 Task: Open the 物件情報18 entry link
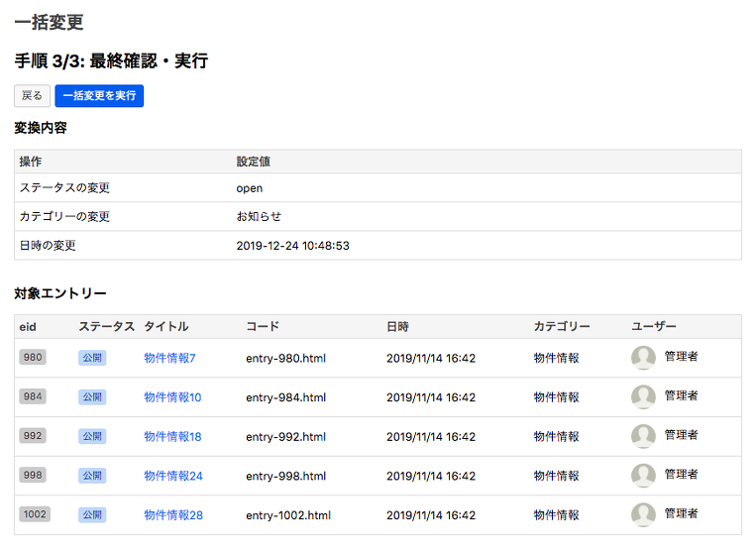(x=172, y=436)
